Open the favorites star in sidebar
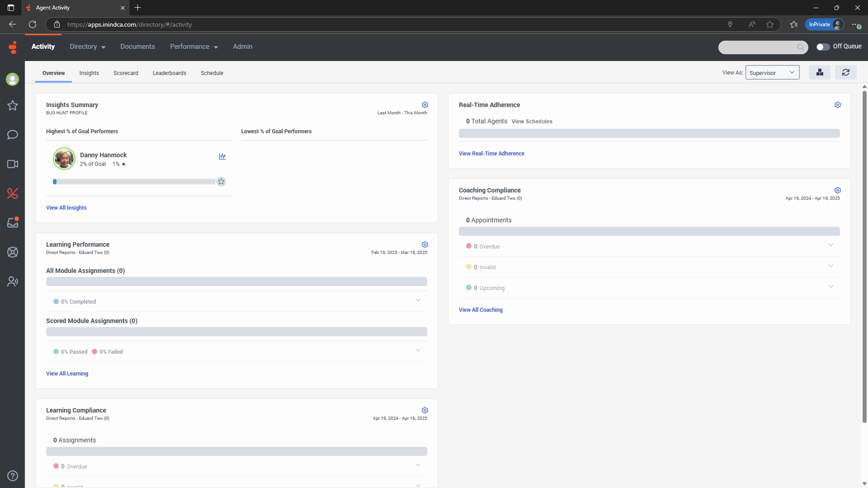Viewport: 868px width, 488px height. [13, 106]
